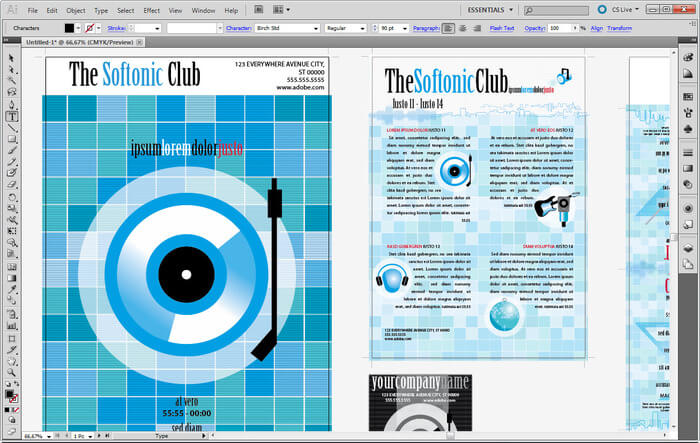The width and height of the screenshot is (700, 443).
Task: Select the Rectangle tool
Action: pos(12,139)
